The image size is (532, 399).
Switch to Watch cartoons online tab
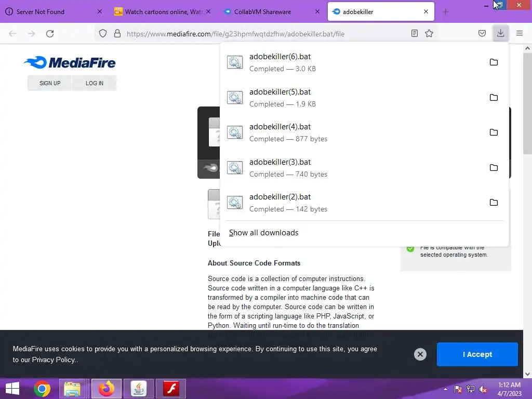(164, 12)
